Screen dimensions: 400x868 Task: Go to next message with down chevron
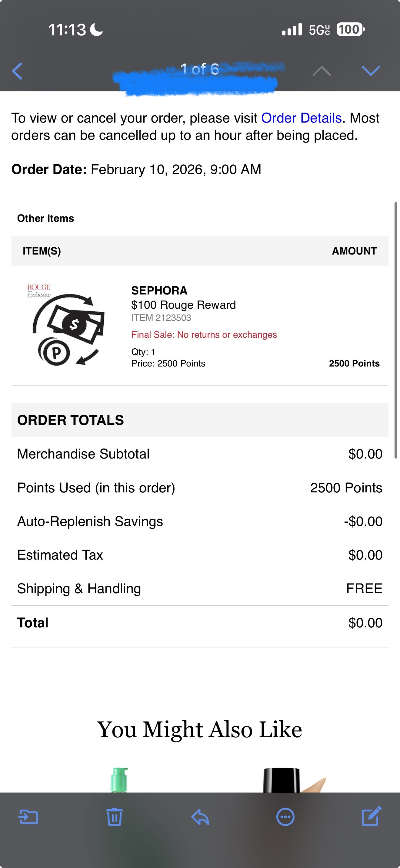(371, 71)
